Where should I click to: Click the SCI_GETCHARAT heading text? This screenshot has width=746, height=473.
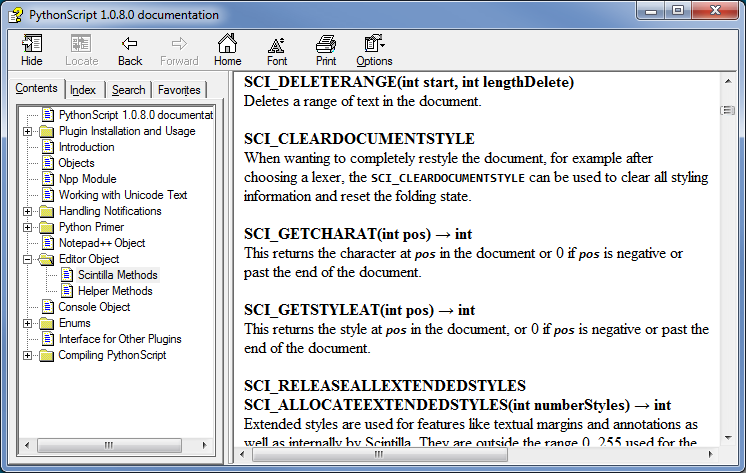point(358,234)
